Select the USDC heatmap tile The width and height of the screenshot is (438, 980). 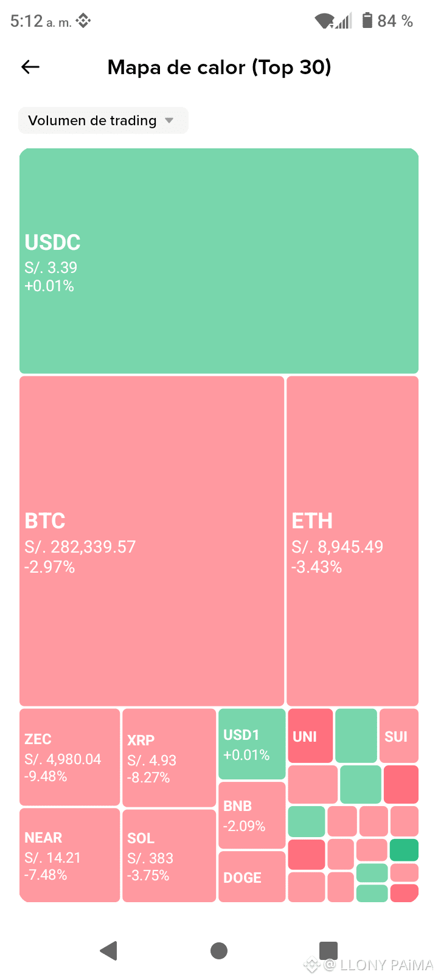[x=219, y=261]
